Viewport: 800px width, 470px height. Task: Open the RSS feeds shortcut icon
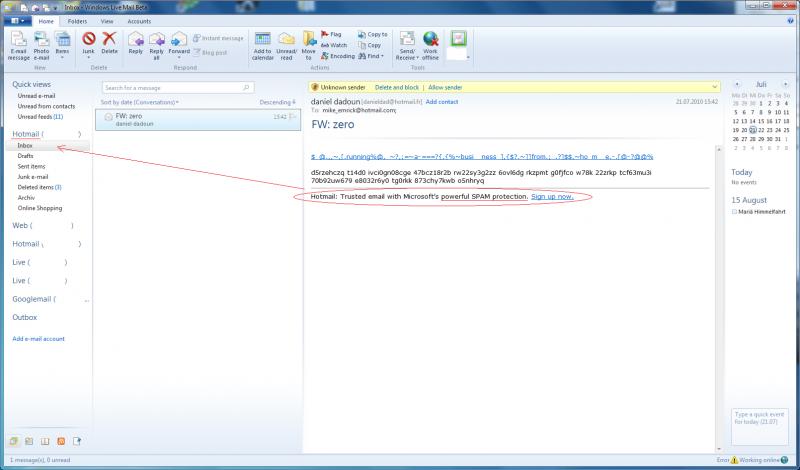(x=61, y=441)
